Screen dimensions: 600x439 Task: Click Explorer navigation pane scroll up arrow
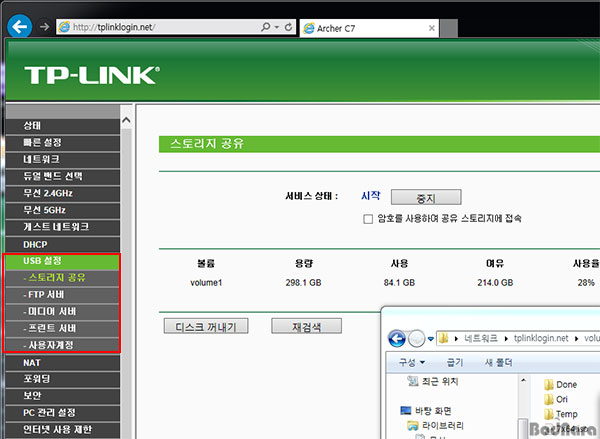pyautogui.click(x=523, y=380)
